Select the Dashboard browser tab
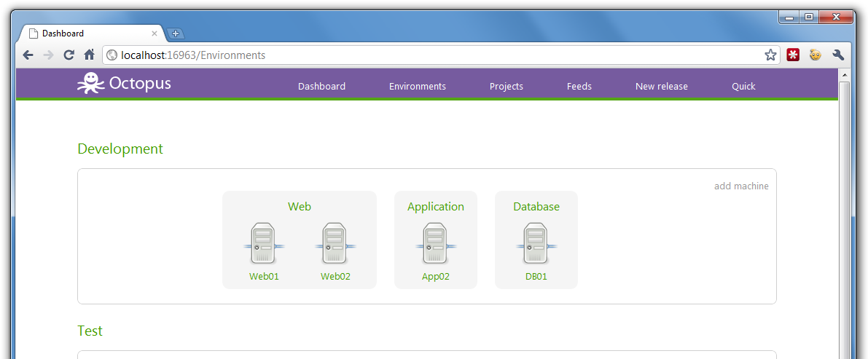Screen dimensions: 868x359 coord(91,33)
